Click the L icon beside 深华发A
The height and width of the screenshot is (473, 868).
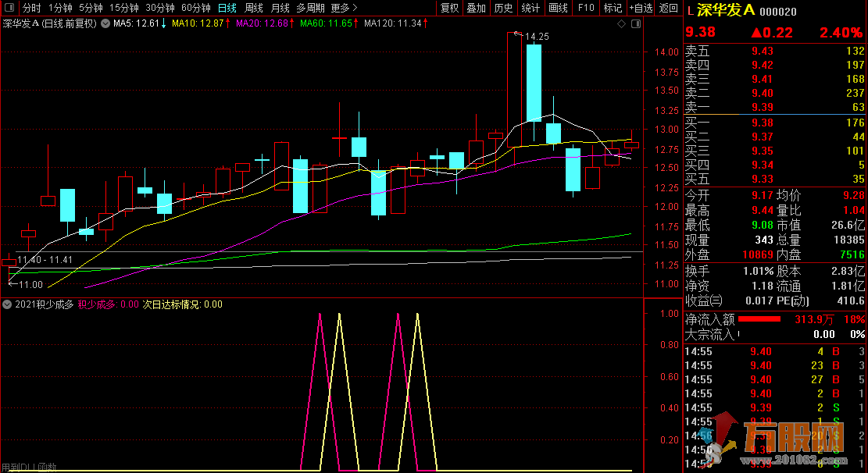tap(690, 10)
